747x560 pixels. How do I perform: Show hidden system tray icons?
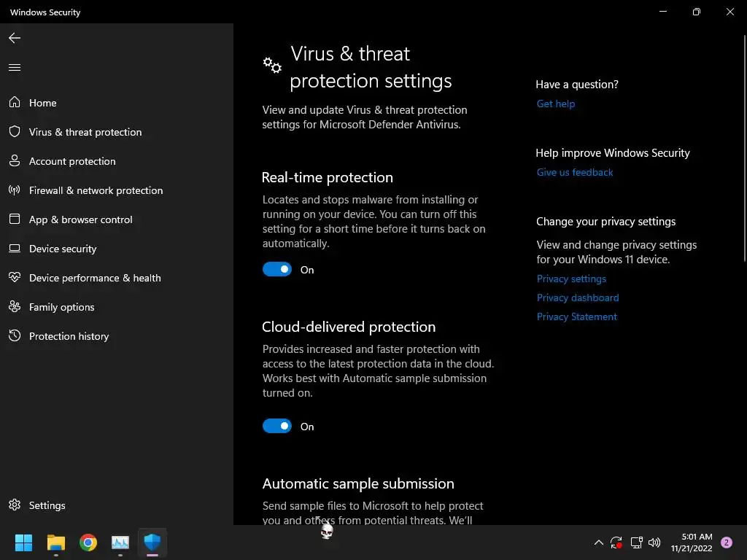pyautogui.click(x=599, y=542)
